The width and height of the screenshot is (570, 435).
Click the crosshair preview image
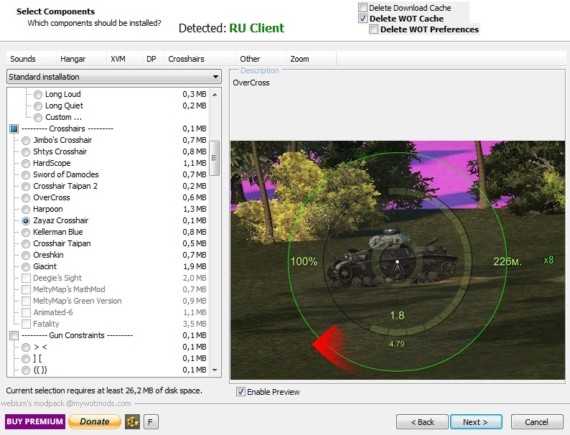pos(398,260)
